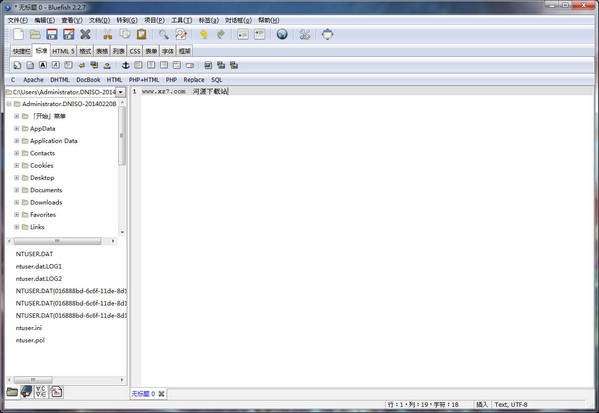The height and width of the screenshot is (413, 599).
Task: Select the PHP+HTML snippets menu
Action: 144,80
